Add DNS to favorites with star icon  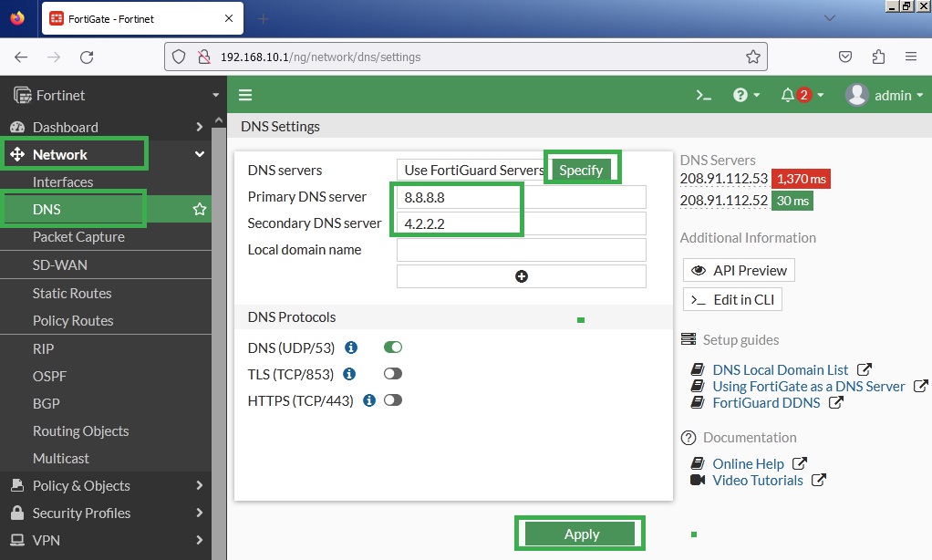click(x=199, y=209)
